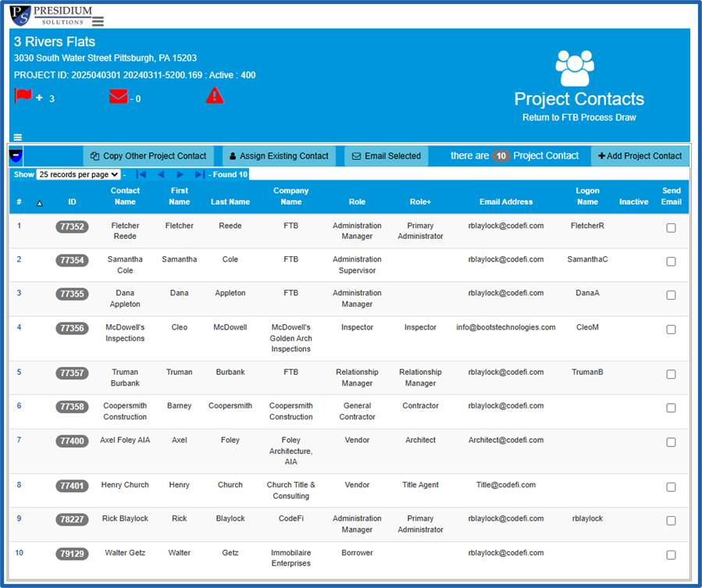702x588 pixels.
Task: Check the Send Email box for Fletcher Reede
Action: coord(671,228)
